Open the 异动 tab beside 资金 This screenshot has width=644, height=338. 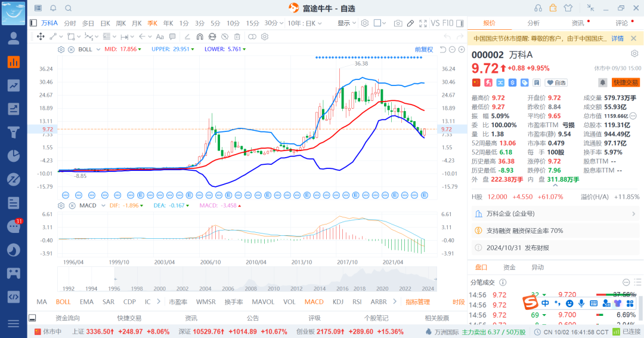tap(538, 268)
